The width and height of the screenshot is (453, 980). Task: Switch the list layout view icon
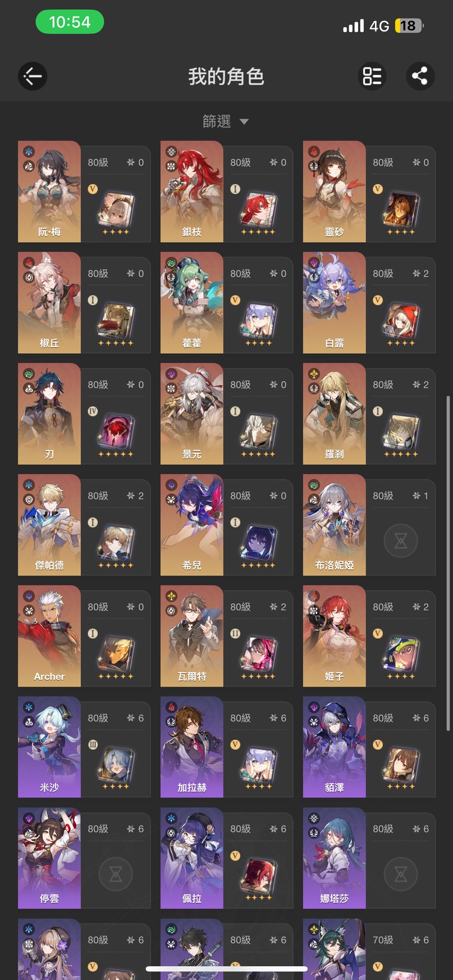click(372, 76)
